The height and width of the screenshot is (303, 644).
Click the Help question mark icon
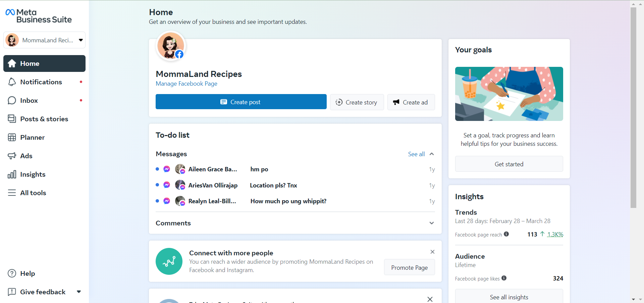12,273
